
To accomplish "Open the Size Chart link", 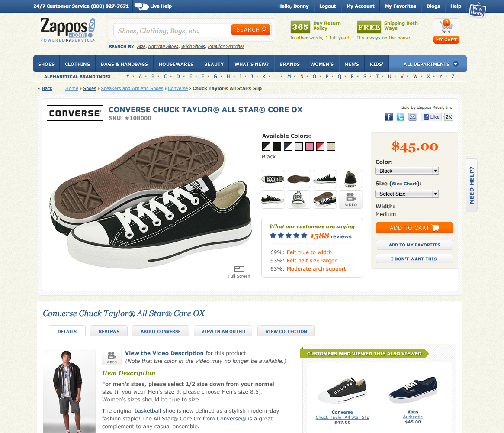I will point(404,184).
